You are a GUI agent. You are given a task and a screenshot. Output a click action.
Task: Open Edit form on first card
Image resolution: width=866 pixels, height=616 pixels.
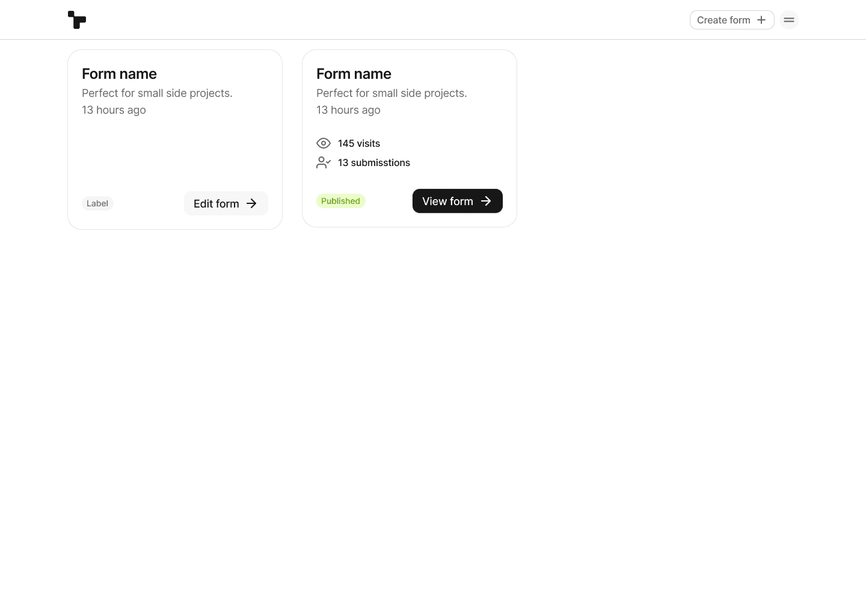(x=226, y=203)
